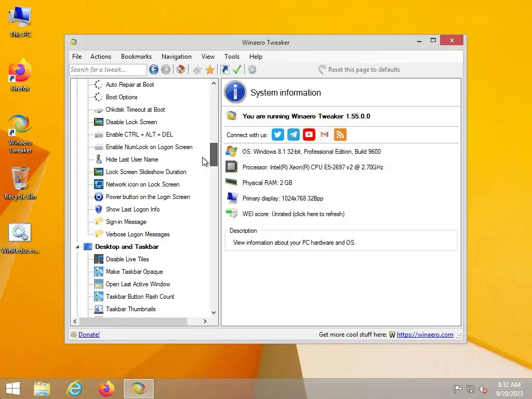Open settings via the gear icon
The height and width of the screenshot is (399, 532).
coord(252,70)
